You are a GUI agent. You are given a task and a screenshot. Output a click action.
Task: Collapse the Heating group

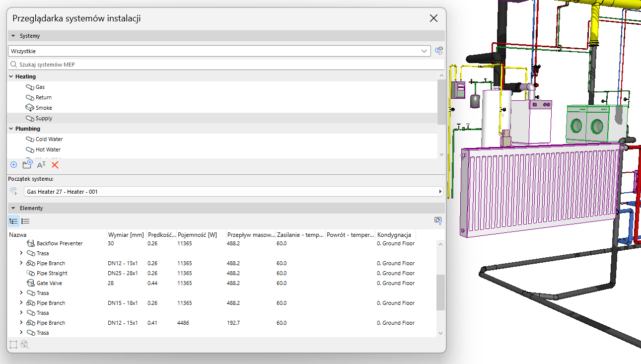click(x=11, y=76)
